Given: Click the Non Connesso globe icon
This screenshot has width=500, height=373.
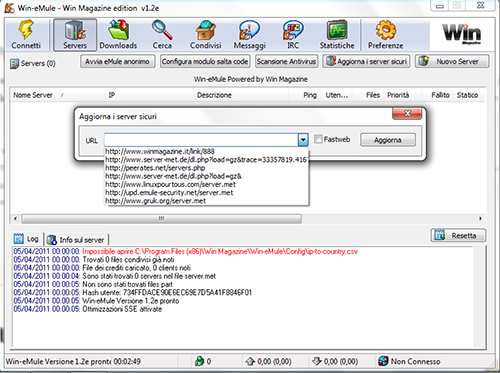Looking at the screenshot, I should point(383,361).
